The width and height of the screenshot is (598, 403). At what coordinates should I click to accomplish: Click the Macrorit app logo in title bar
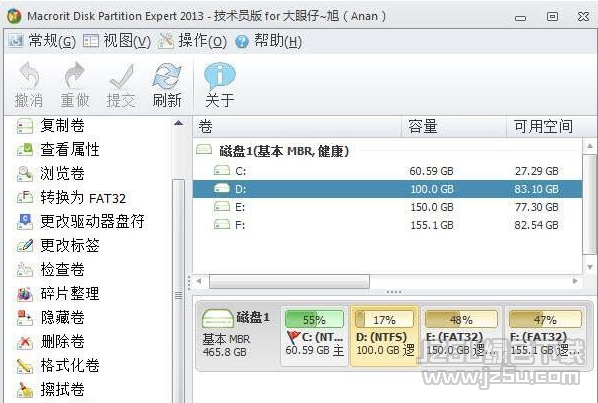pos(14,16)
